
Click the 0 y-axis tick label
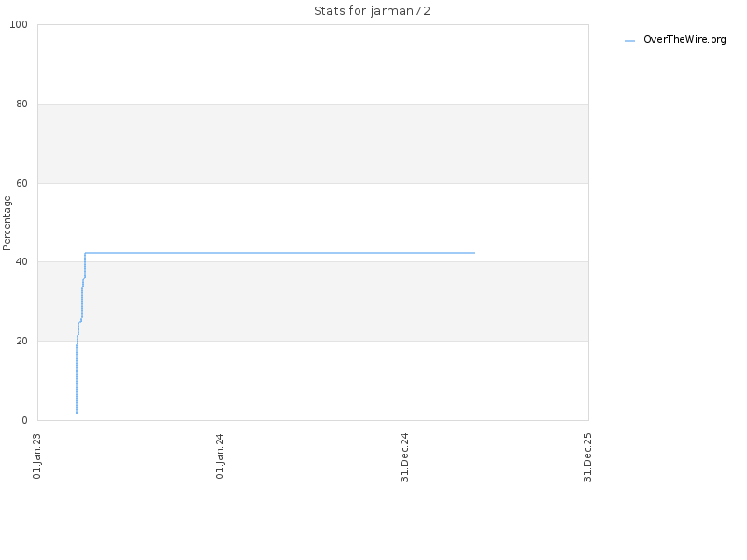tap(25, 420)
